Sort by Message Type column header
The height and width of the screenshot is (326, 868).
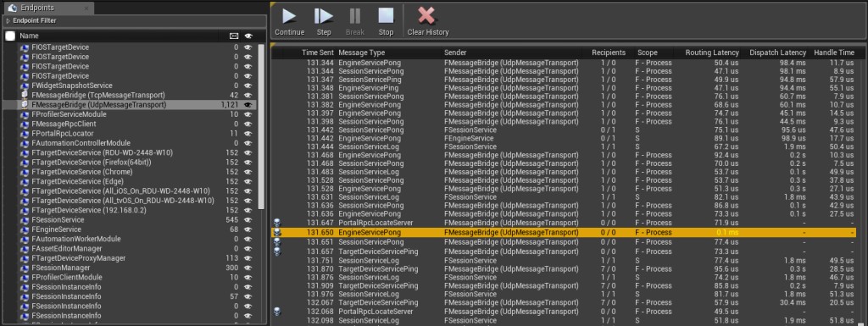(361, 52)
